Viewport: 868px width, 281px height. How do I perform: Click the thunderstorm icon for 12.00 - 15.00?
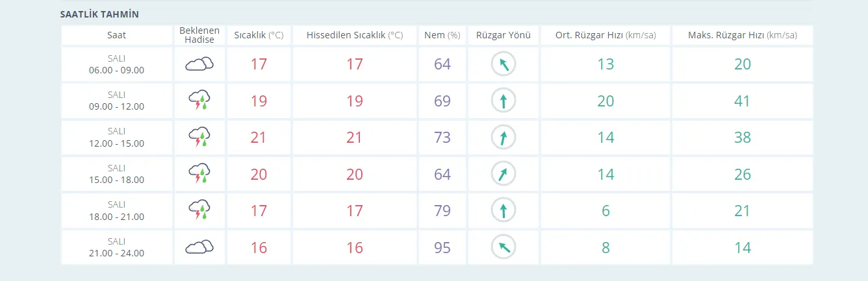(x=199, y=137)
